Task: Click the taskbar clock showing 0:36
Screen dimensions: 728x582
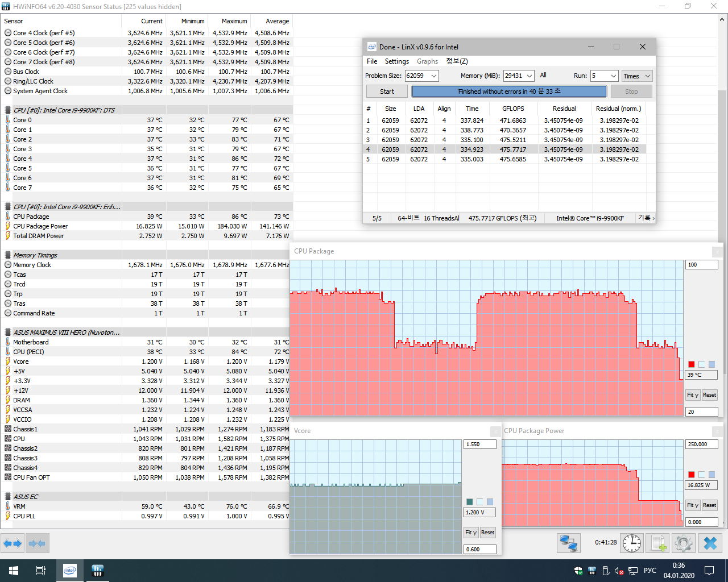Action: [679, 571]
